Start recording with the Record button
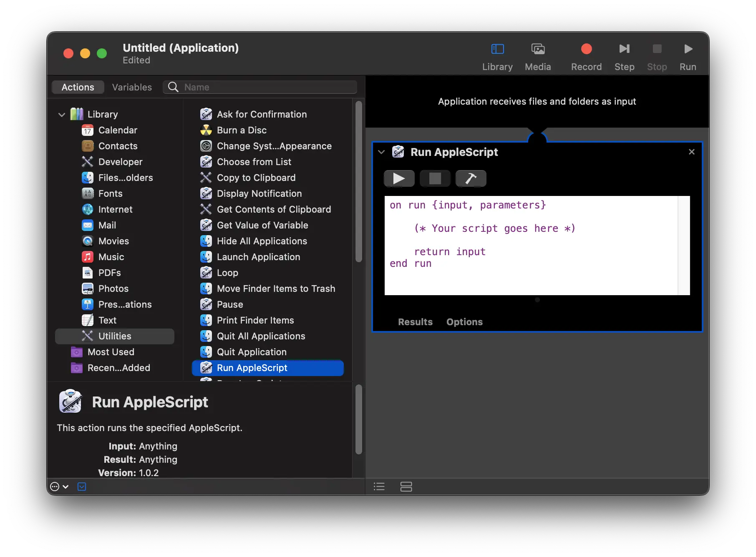Viewport: 756px width, 557px height. [x=586, y=57]
